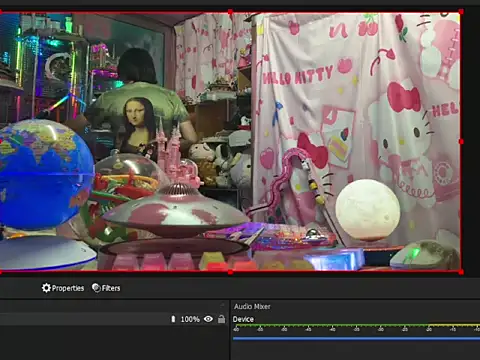Click the bottom-right red corner handle
This screenshot has height=360, width=480.
(461, 272)
